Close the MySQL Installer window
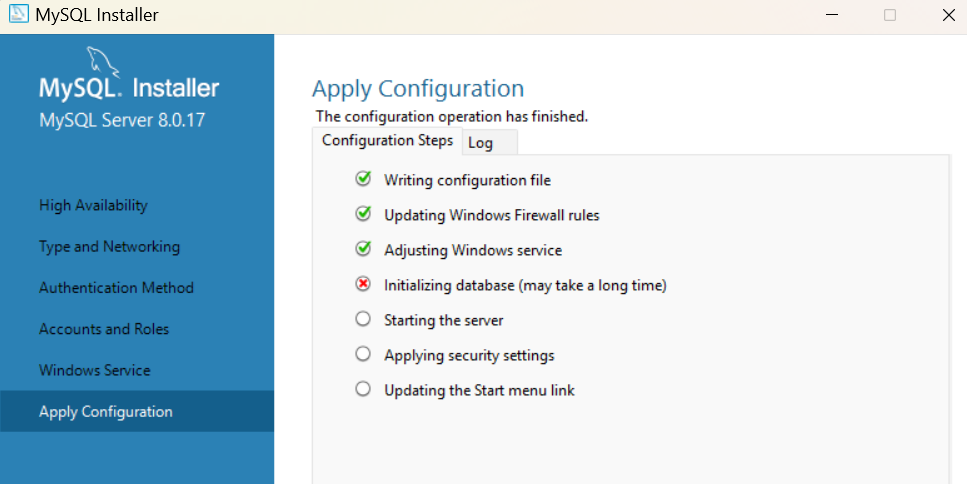Screen dimensions: 967x484 pyautogui.click(x=948, y=15)
